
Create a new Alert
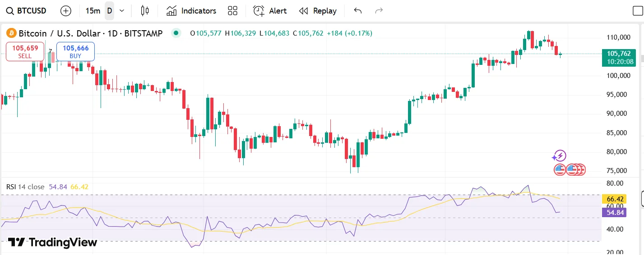click(270, 11)
